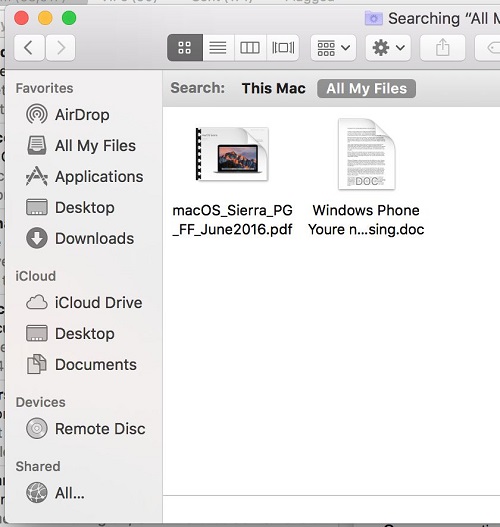Click the Favorites section header
The image size is (500, 527).
tap(44, 88)
